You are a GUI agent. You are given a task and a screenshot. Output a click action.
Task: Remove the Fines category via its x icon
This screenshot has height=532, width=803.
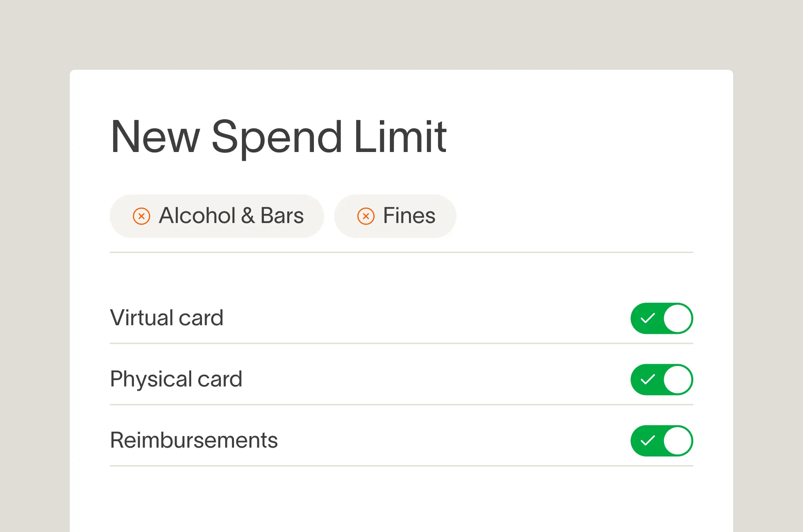[366, 216]
